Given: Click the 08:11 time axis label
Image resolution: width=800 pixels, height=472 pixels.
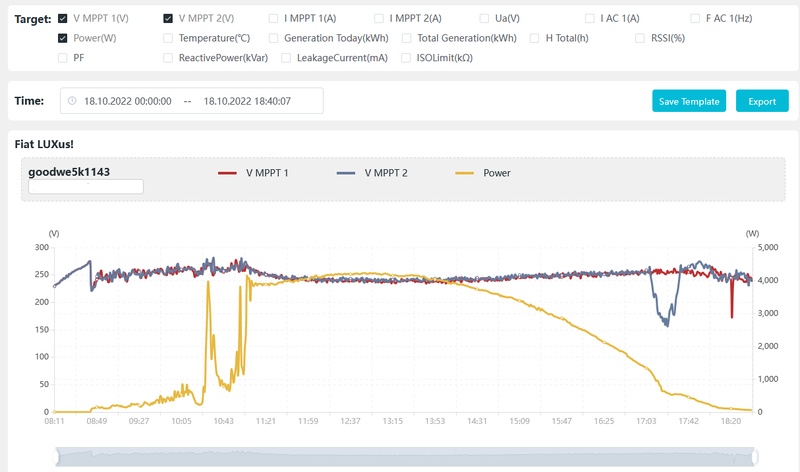Looking at the screenshot, I should (54, 421).
